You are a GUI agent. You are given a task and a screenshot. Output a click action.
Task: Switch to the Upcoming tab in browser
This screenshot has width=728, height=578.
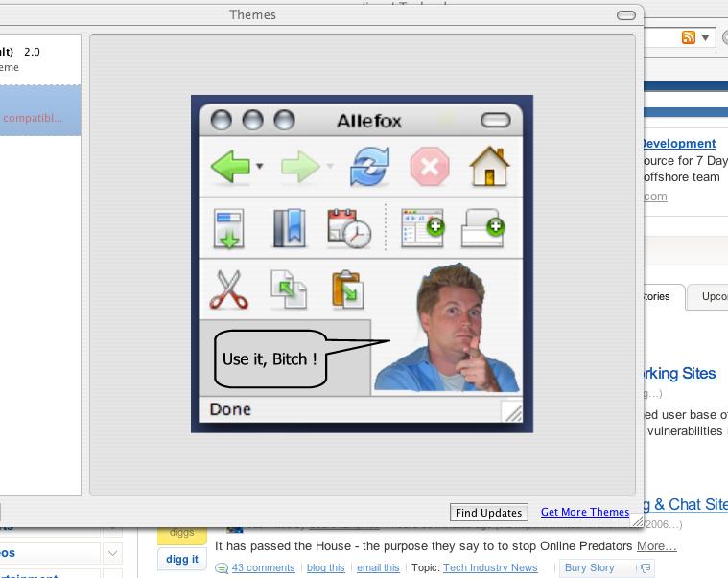tap(708, 296)
